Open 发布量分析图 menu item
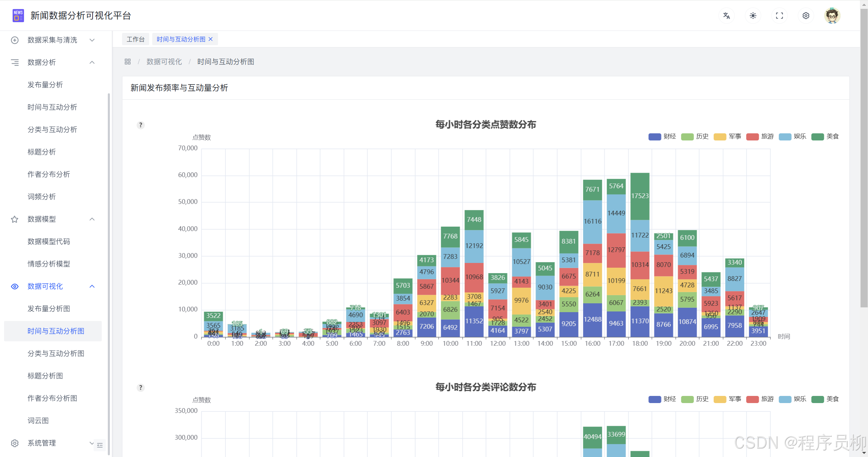Screen dimensions: 868x457 point(53,309)
